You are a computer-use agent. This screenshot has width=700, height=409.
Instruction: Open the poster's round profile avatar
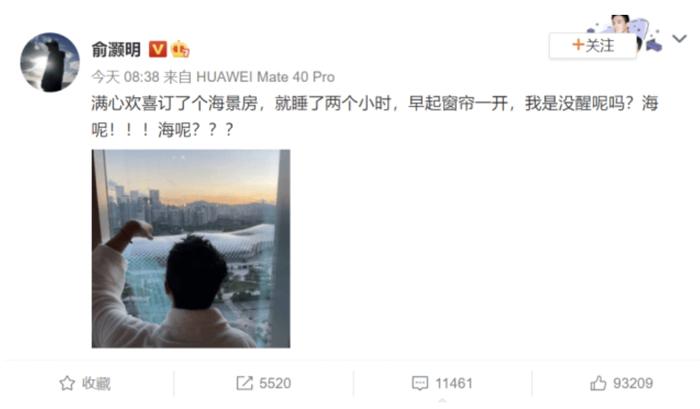[50, 62]
